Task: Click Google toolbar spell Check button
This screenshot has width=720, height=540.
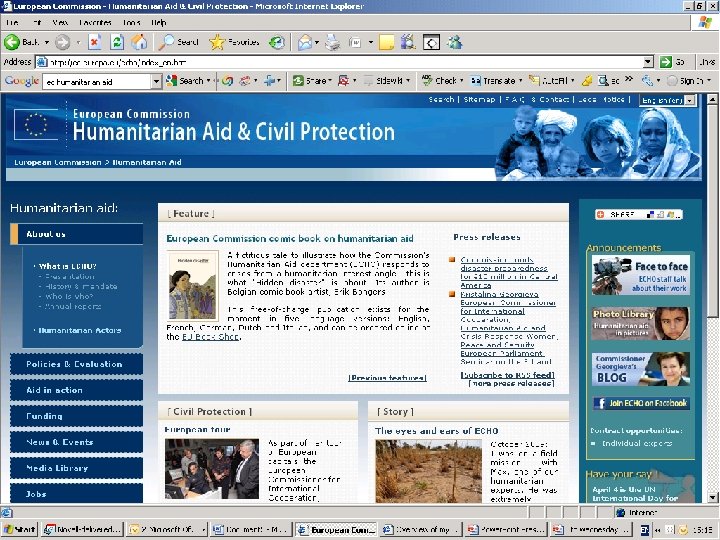Action: (439, 81)
